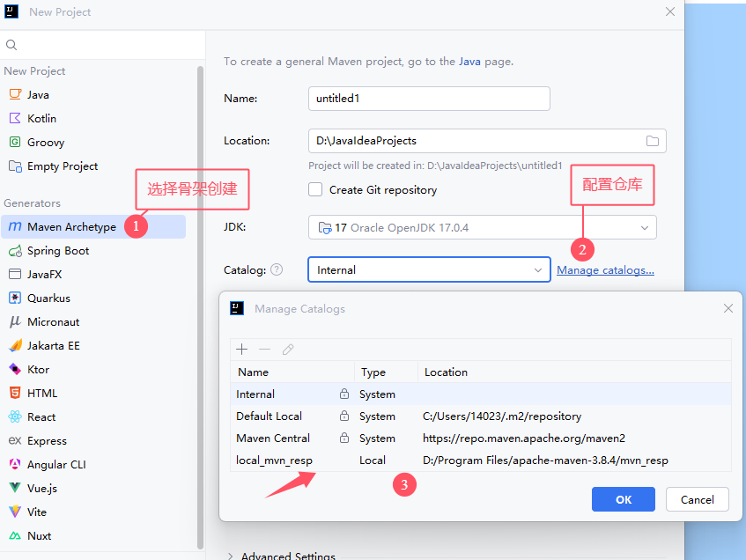Click the remove catalog minus icon

(264, 350)
